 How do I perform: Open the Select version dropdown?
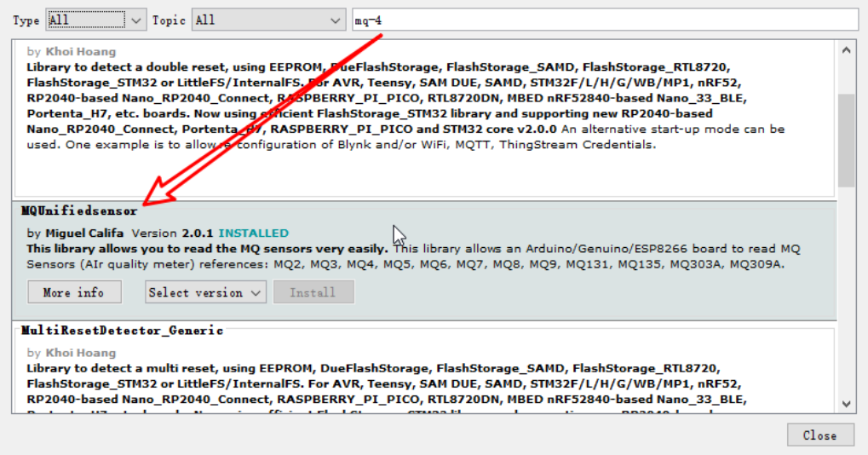(x=205, y=292)
